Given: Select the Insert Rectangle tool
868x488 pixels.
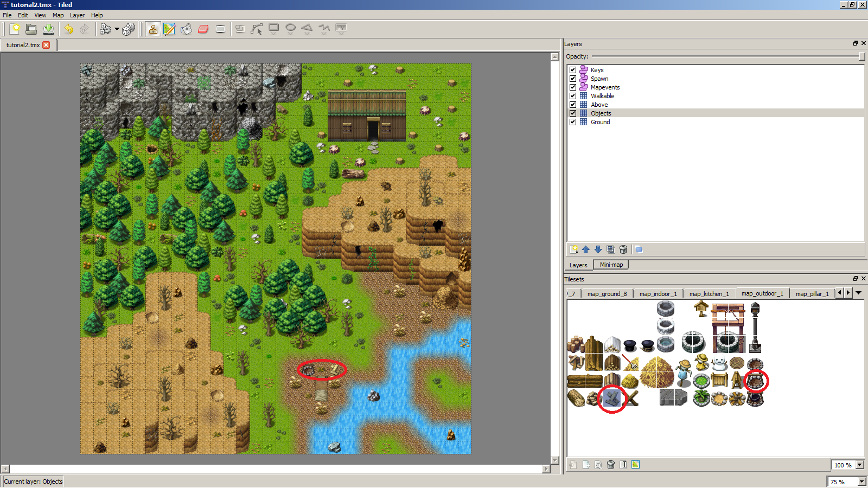Looking at the screenshot, I should (x=274, y=29).
